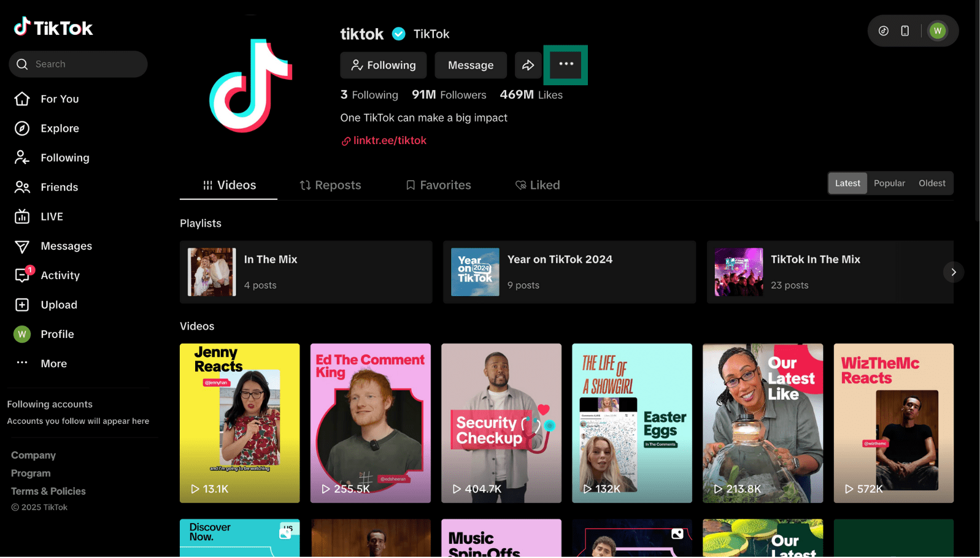The height and width of the screenshot is (558, 980).
Task: Switch to the Liked tab
Action: 538,185
